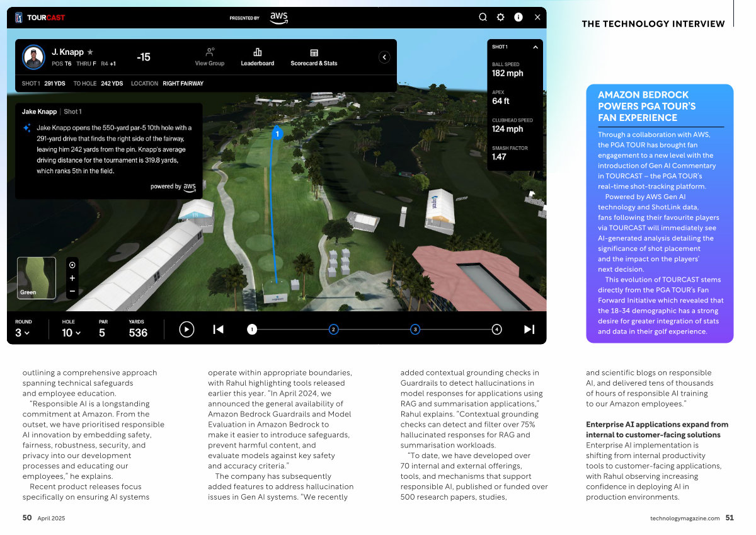Open the search magnifier icon

483,18
